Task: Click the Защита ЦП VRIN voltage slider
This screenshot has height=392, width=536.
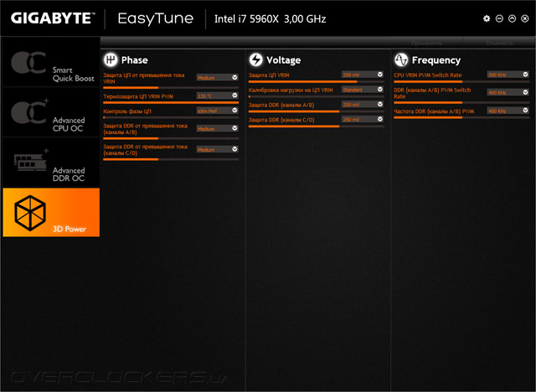Action: [317, 82]
